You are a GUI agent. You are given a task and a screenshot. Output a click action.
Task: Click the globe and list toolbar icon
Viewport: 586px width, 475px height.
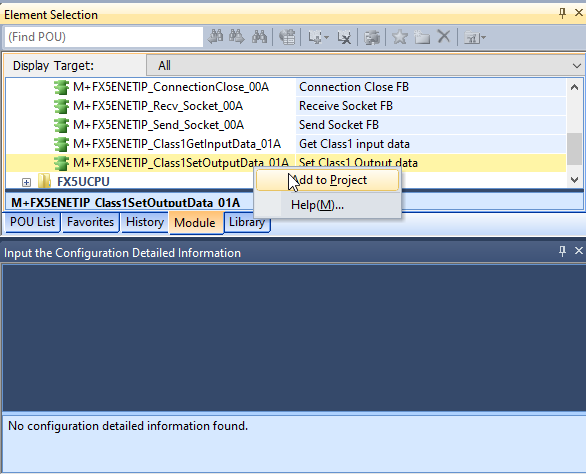coord(287,37)
